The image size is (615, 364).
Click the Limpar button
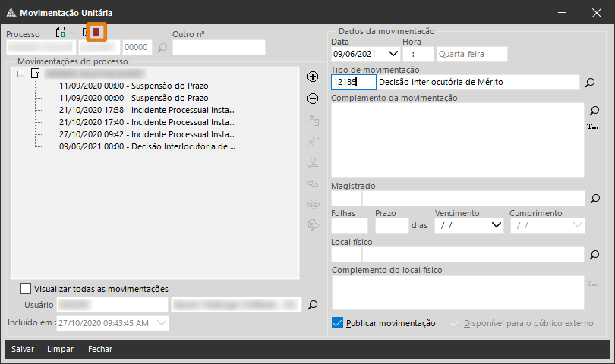[x=60, y=349]
